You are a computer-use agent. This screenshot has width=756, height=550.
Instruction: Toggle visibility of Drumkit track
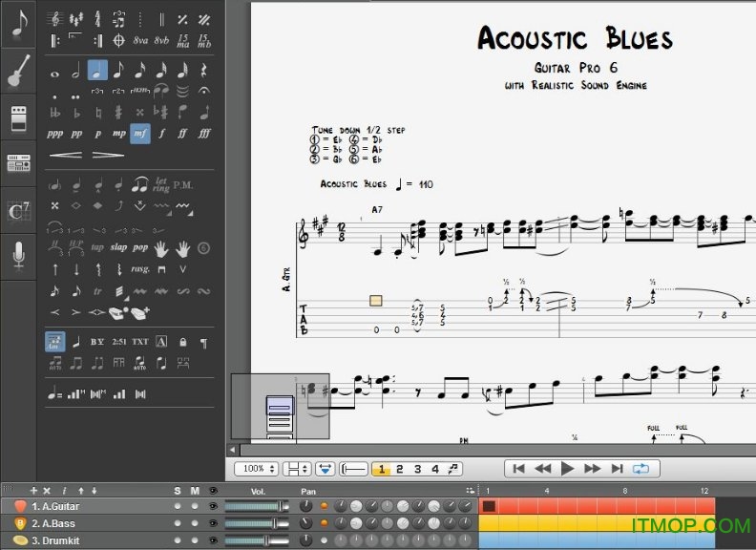(213, 540)
